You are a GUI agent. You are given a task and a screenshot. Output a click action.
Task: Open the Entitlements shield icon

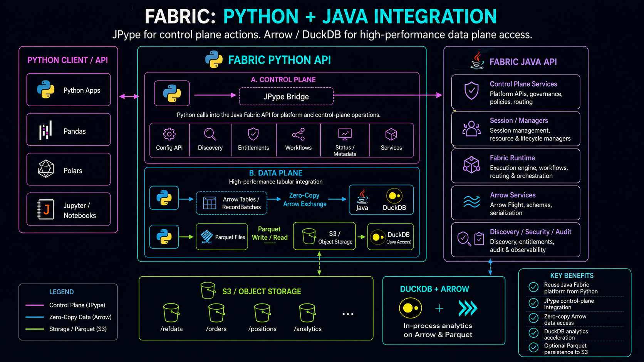(253, 135)
